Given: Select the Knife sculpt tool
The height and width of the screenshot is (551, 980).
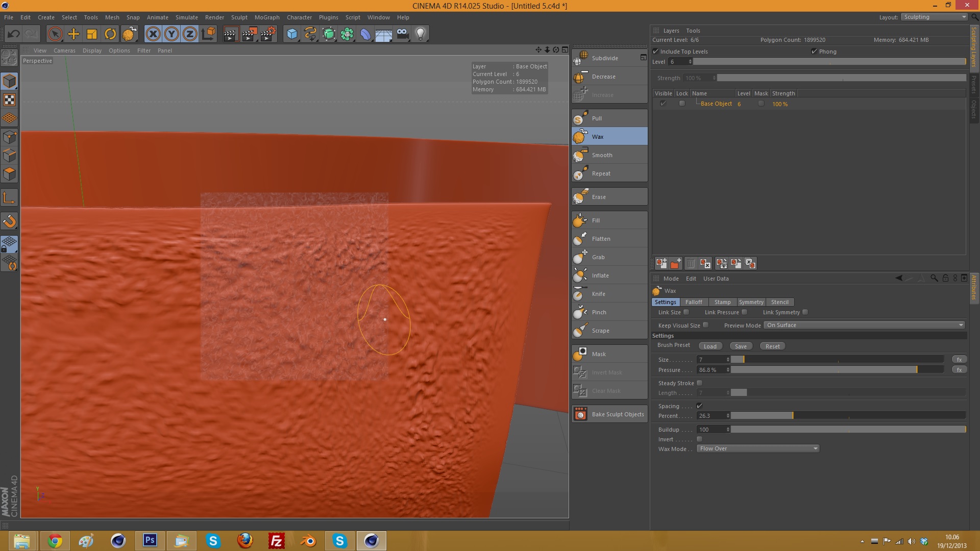Looking at the screenshot, I should coord(598,294).
